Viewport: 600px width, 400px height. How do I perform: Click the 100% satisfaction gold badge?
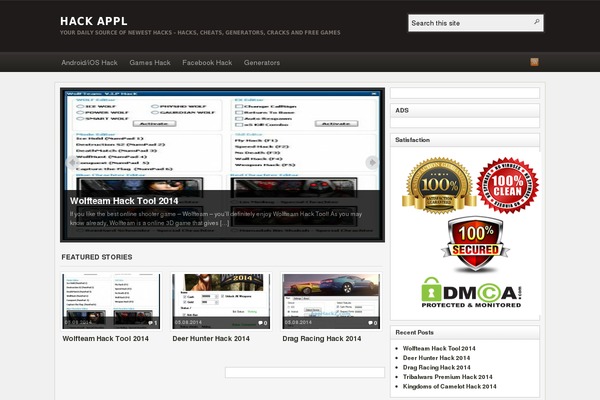(x=439, y=185)
